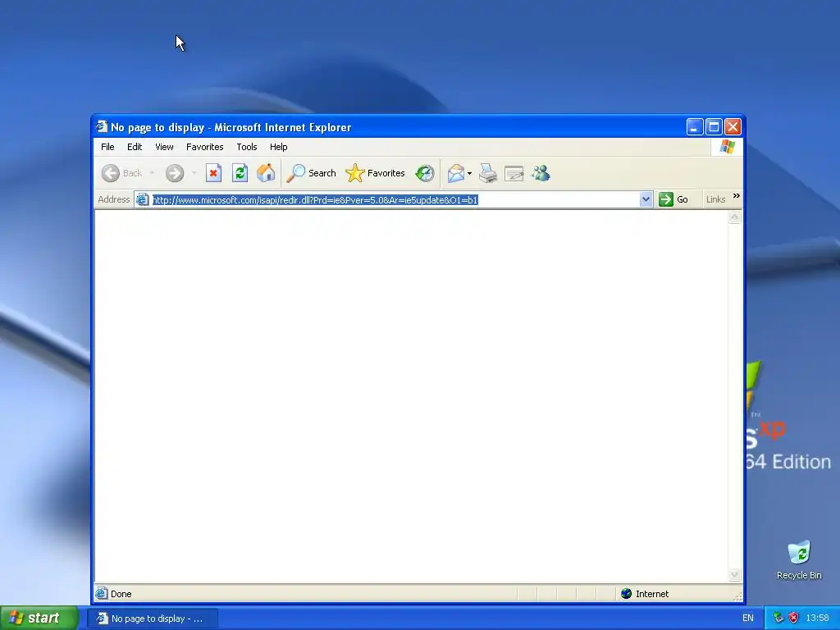
Task: Refresh the page with the green arrows icon
Action: pos(240,173)
